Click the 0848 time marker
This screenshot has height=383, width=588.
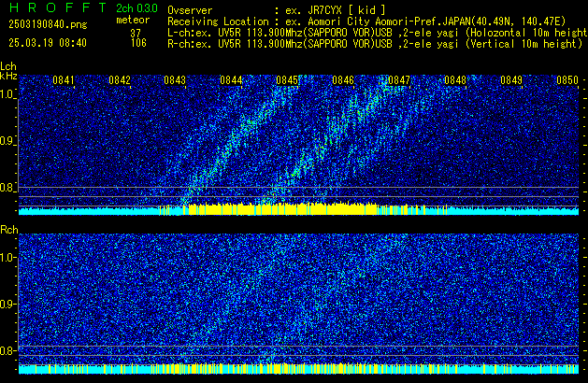point(455,80)
